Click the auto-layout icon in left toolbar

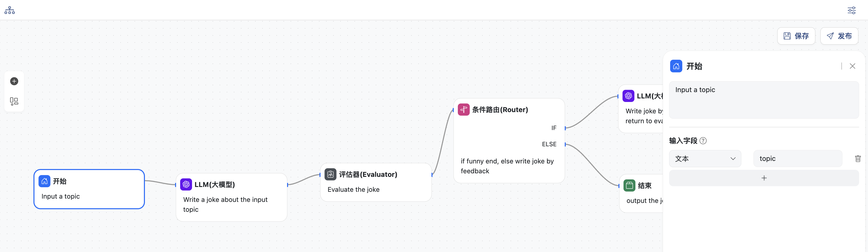pyautogui.click(x=14, y=101)
